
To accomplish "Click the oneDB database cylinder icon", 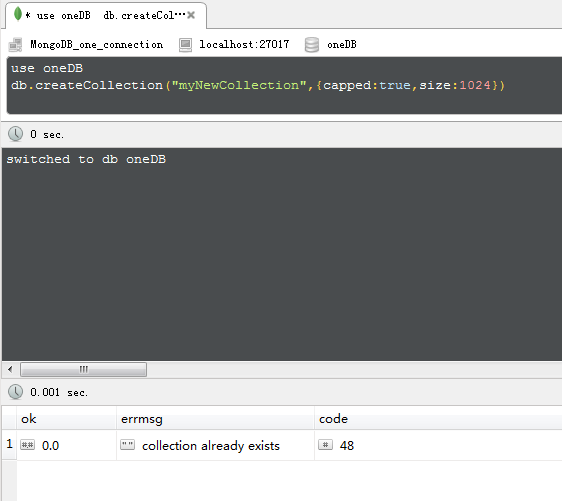I will tap(312, 45).
